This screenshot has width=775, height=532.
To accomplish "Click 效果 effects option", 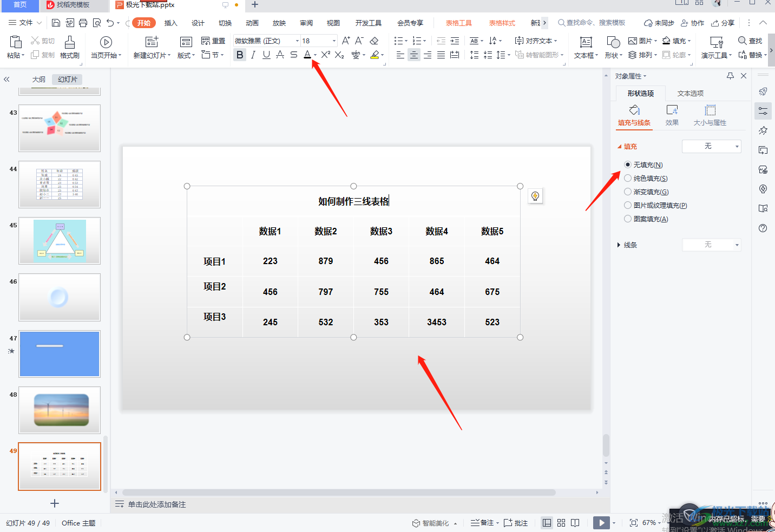I will coord(672,116).
